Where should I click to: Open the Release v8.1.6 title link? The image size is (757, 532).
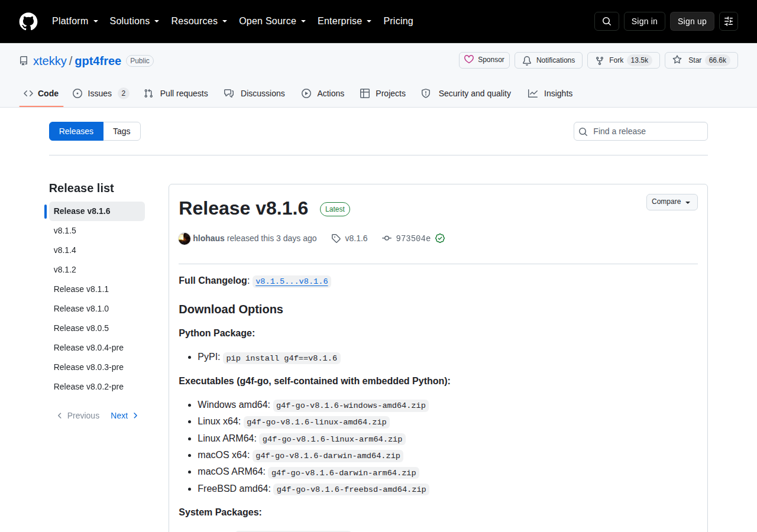click(244, 208)
